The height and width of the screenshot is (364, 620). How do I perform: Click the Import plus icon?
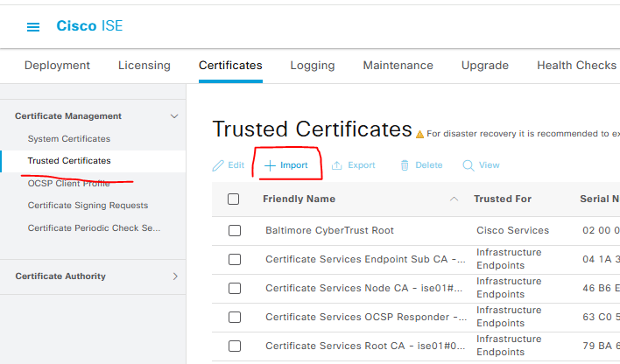click(270, 165)
